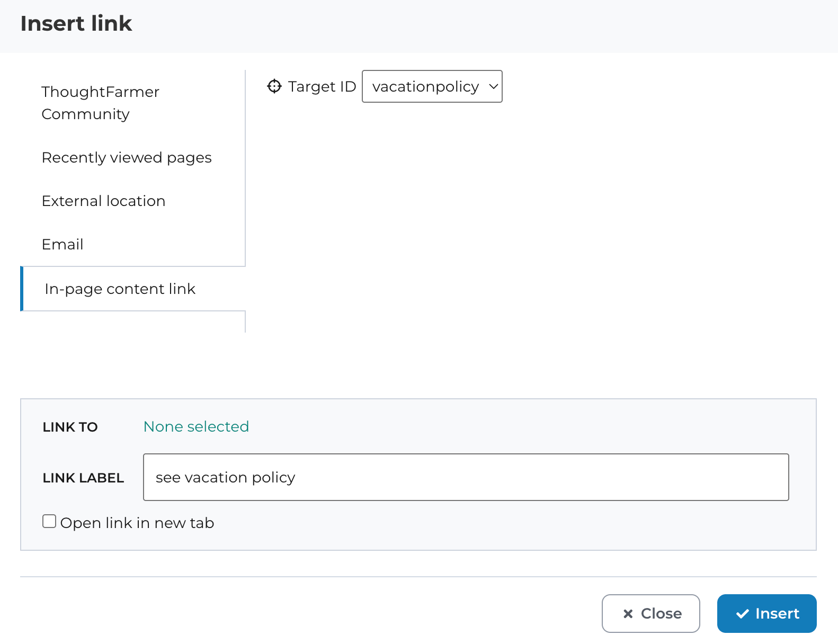Image resolution: width=838 pixels, height=644 pixels.
Task: Choose the External location tab
Action: coord(103,201)
